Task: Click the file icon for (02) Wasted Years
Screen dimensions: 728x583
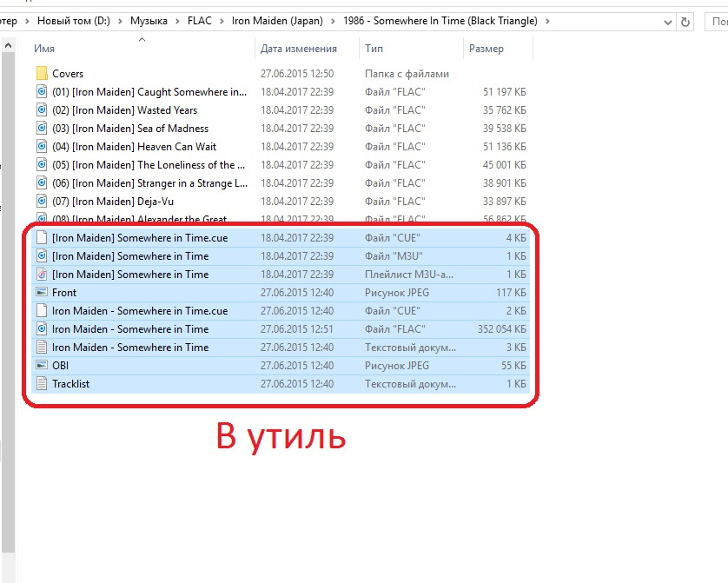Action: (42, 110)
